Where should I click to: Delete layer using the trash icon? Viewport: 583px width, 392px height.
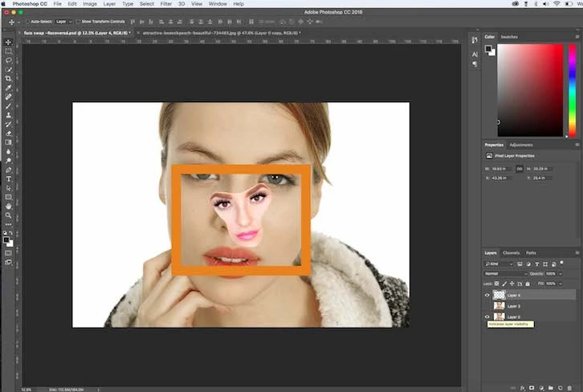coord(569,387)
